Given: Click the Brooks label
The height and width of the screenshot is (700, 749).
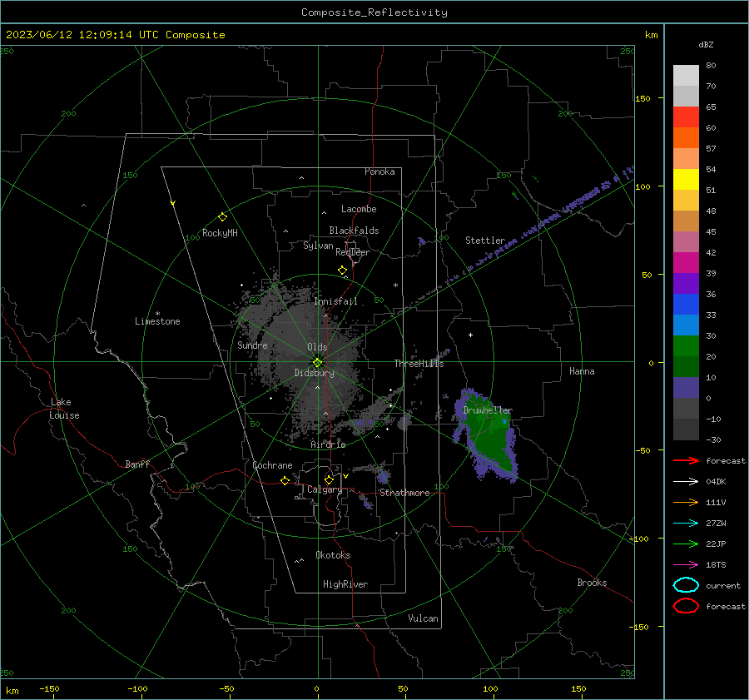Looking at the screenshot, I should (x=592, y=583).
